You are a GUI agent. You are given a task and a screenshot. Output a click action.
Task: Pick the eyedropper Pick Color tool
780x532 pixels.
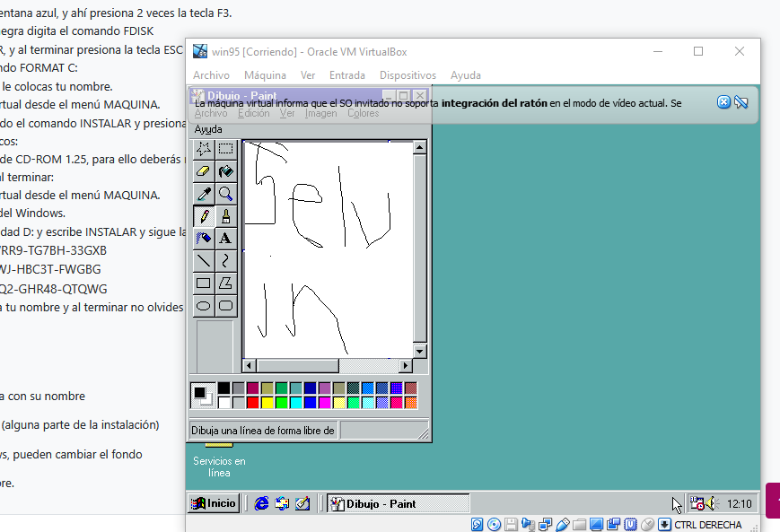point(204,194)
